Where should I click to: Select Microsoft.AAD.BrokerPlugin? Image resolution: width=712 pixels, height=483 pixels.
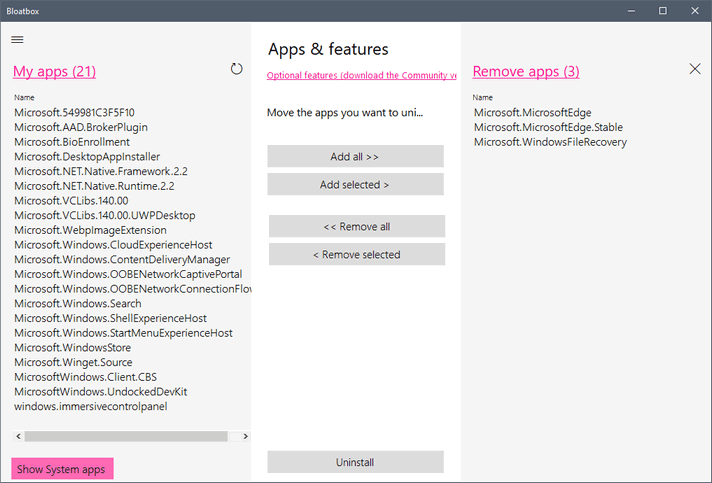pos(81,127)
